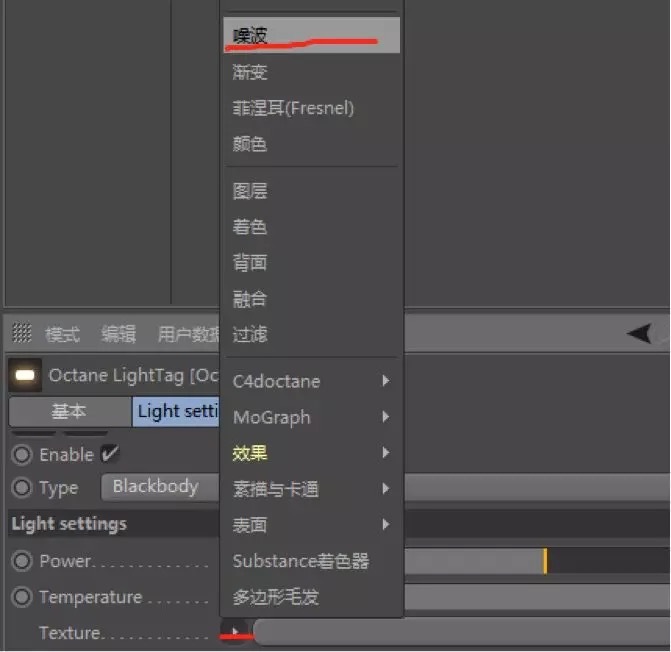
Task: Toggle the Enable checkbox
Action: tap(110, 454)
